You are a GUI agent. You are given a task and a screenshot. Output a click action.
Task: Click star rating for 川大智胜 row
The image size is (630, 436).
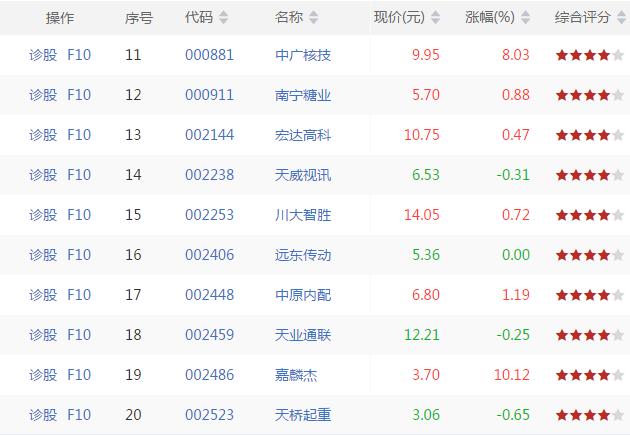coord(589,215)
